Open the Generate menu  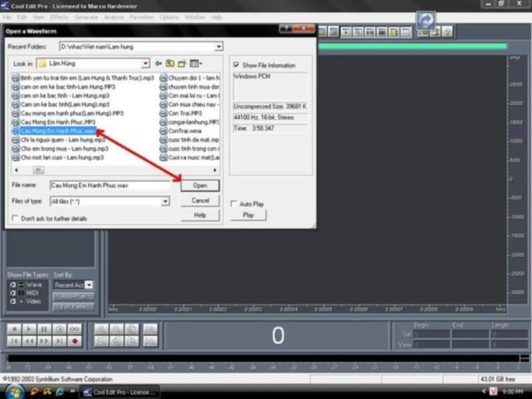click(x=86, y=17)
